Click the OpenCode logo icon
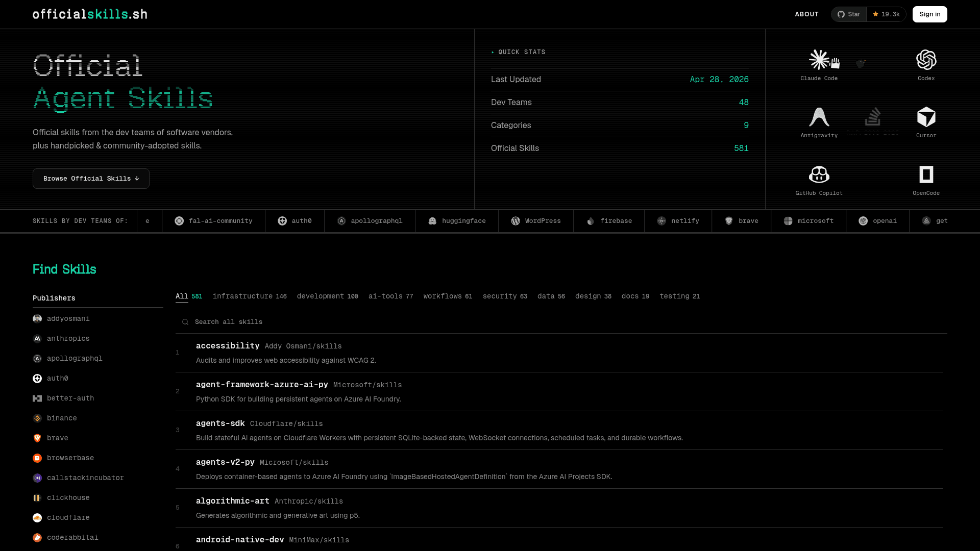 pos(926,175)
